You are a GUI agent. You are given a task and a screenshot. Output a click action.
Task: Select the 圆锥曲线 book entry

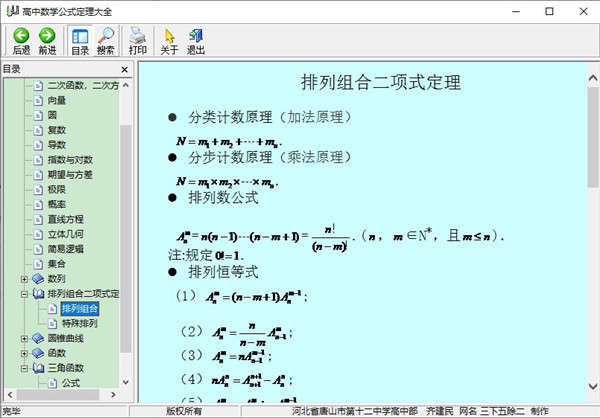pos(65,338)
